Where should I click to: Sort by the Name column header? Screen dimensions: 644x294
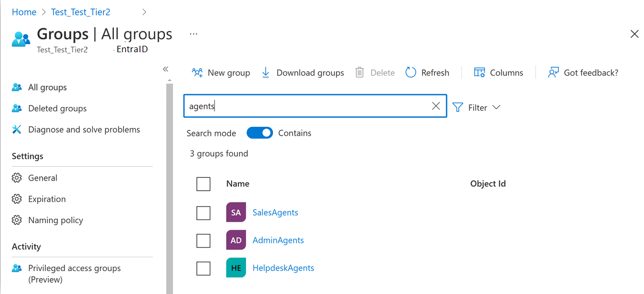(x=238, y=184)
